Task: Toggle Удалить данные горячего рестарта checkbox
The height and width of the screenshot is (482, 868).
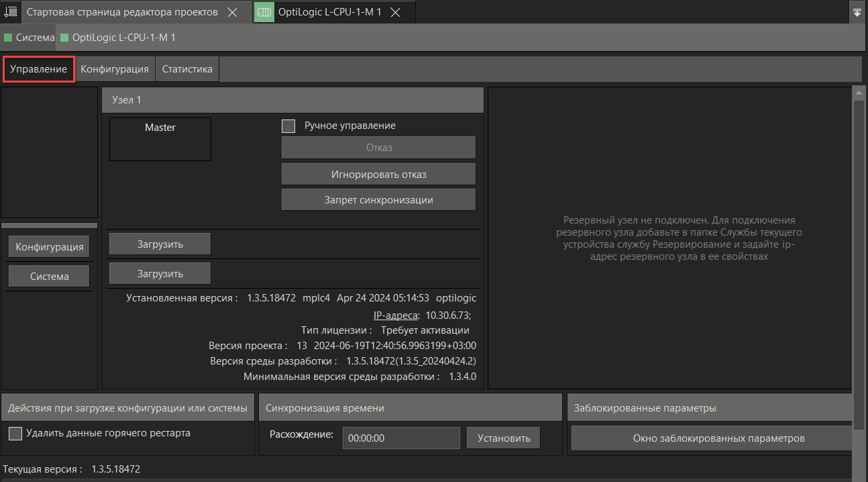Action: coord(15,434)
